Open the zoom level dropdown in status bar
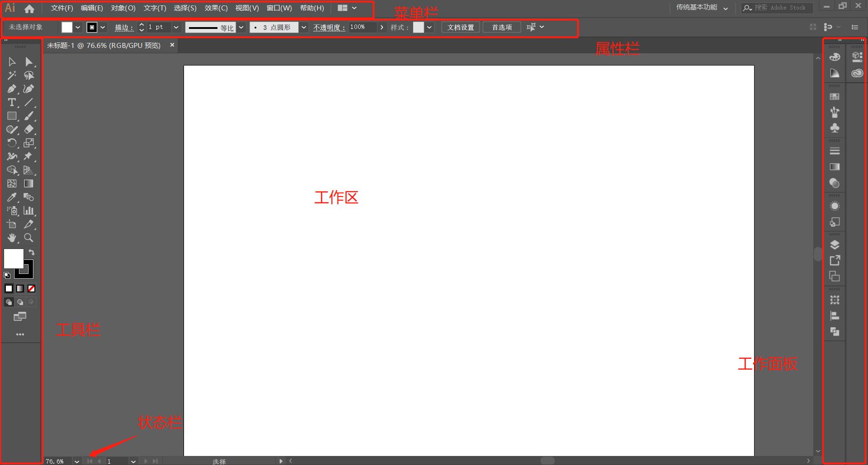 [77, 461]
